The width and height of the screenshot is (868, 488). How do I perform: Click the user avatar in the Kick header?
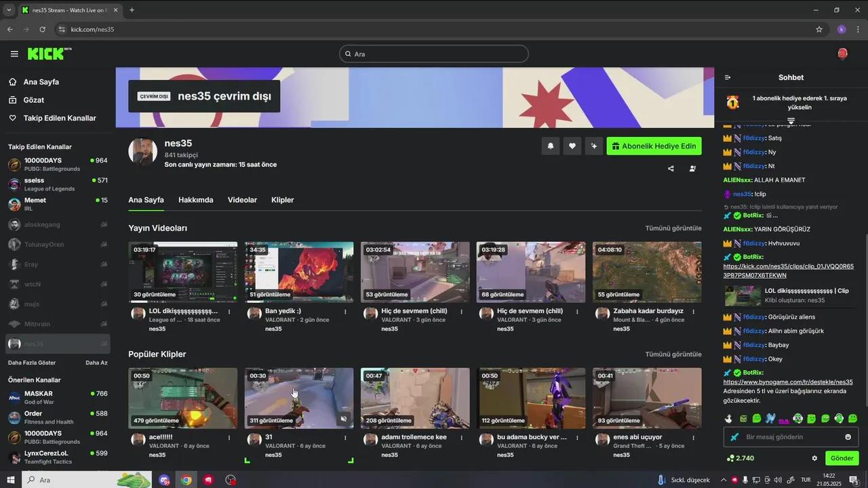click(x=842, y=54)
